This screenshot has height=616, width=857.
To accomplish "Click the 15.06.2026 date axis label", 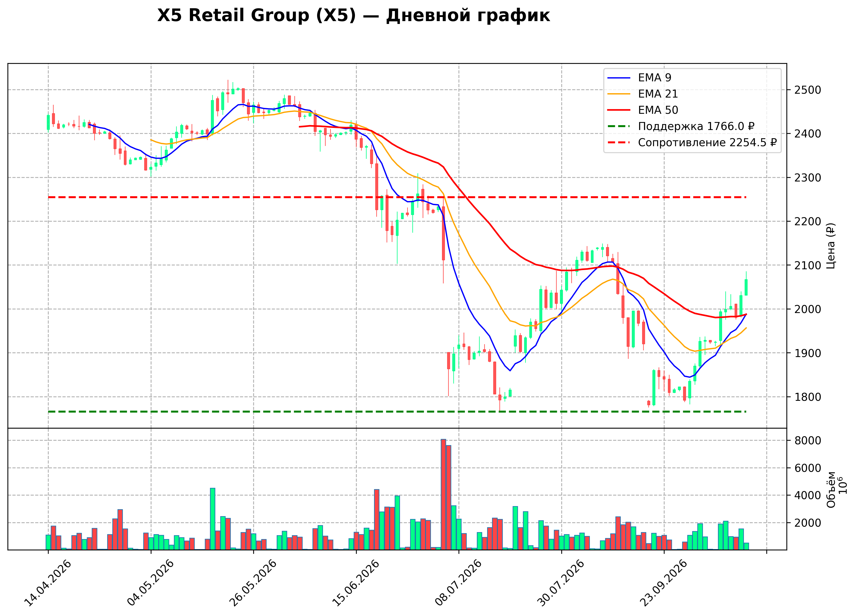I will tap(355, 583).
